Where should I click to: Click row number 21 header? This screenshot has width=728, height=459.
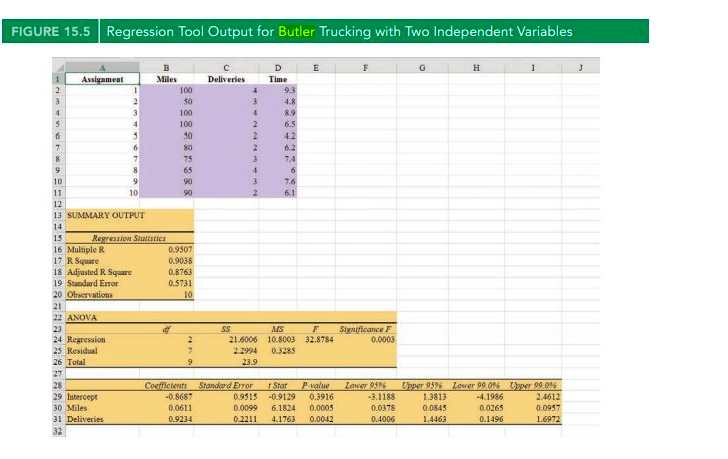(x=58, y=306)
